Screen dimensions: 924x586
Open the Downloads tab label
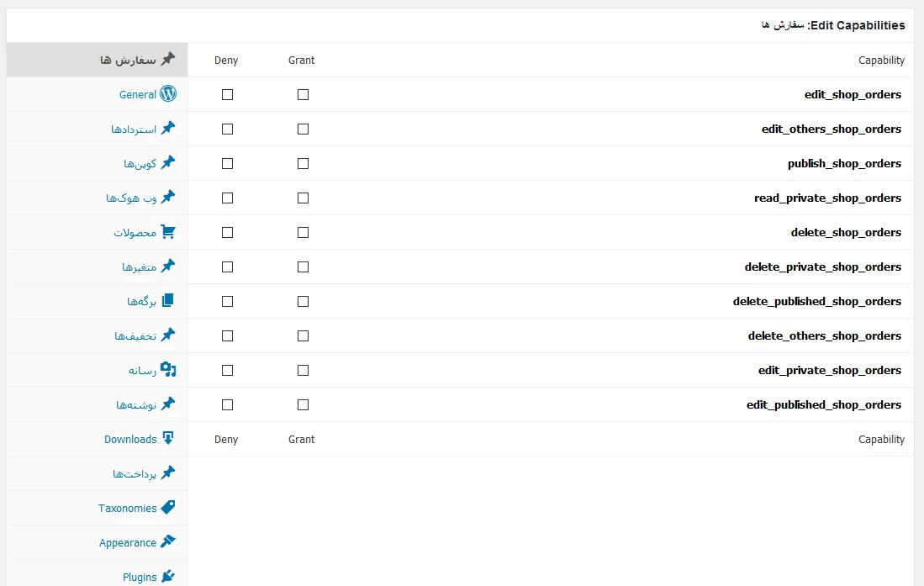[130, 439]
